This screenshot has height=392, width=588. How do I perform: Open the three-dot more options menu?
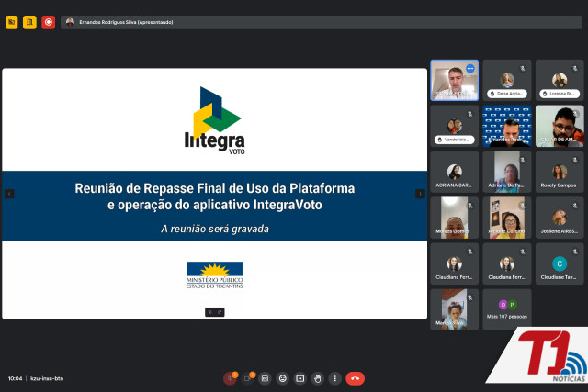[334, 378]
